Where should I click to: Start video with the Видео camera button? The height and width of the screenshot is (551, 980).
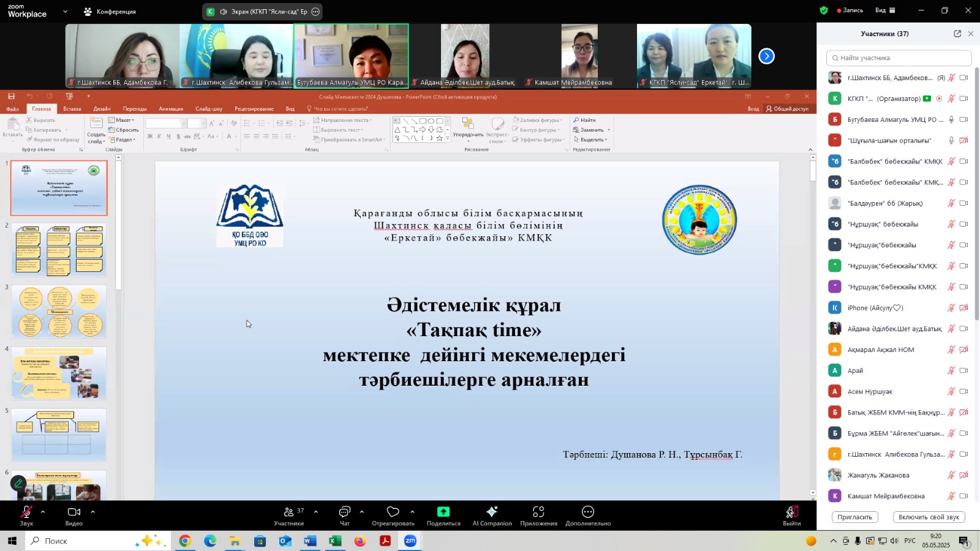coord(74,515)
